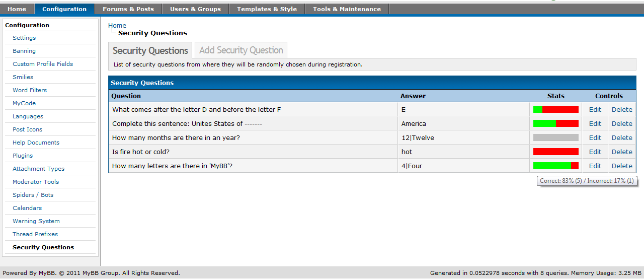The image size is (644, 279).
Task: Switch to Forums & Posts tab
Action: point(128,9)
